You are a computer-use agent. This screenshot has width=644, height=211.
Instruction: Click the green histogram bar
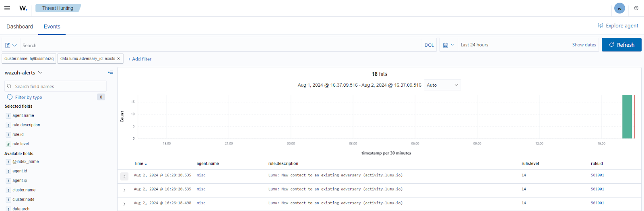click(x=627, y=117)
